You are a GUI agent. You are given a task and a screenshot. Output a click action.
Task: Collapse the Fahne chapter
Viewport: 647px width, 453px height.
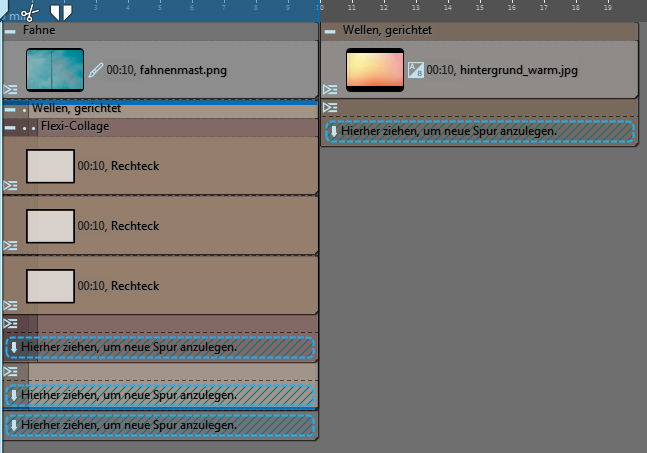pos(10,31)
